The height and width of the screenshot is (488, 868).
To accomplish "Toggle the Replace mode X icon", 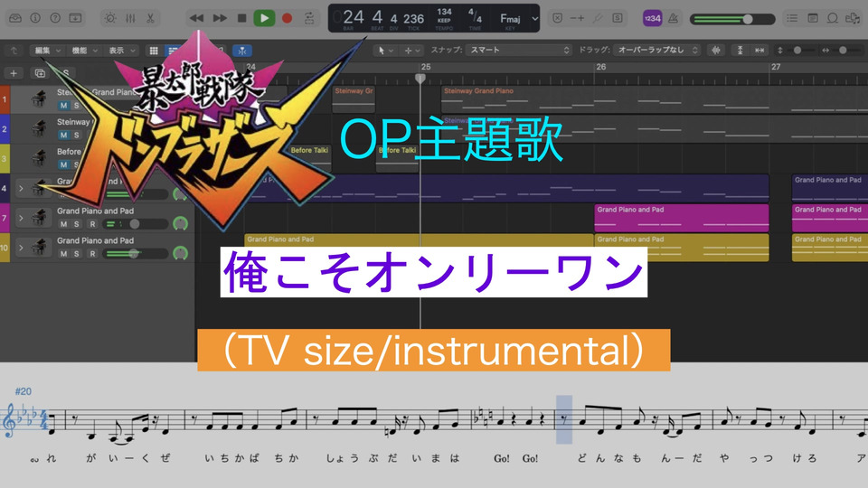I will 558,18.
